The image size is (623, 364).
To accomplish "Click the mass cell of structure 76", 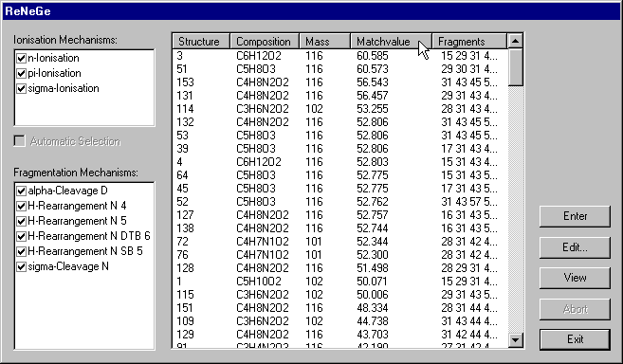I will [314, 255].
